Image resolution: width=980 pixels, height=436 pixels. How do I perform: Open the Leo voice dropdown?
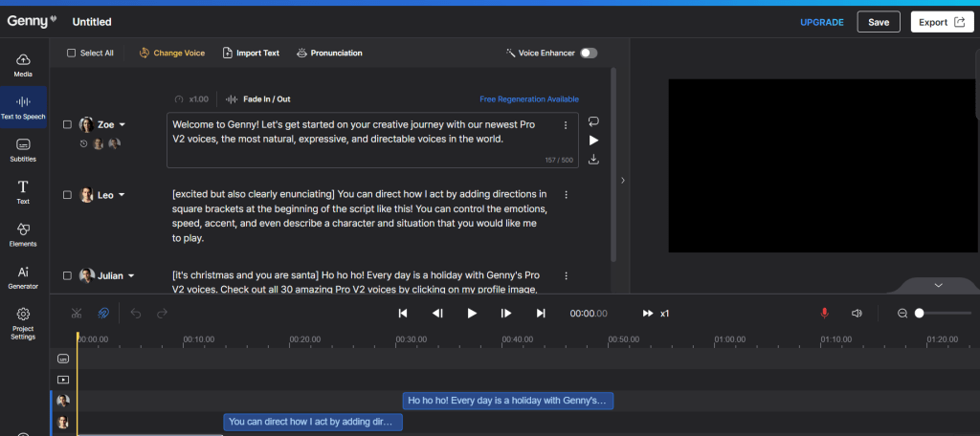[122, 195]
